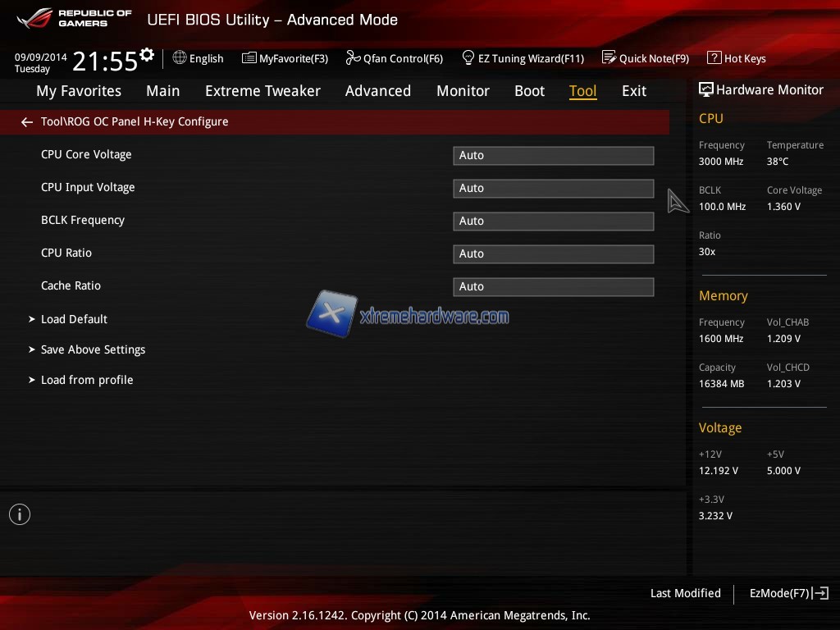The image size is (840, 630).
Task: Open Quick Note(F9) notepad icon
Action: point(609,58)
